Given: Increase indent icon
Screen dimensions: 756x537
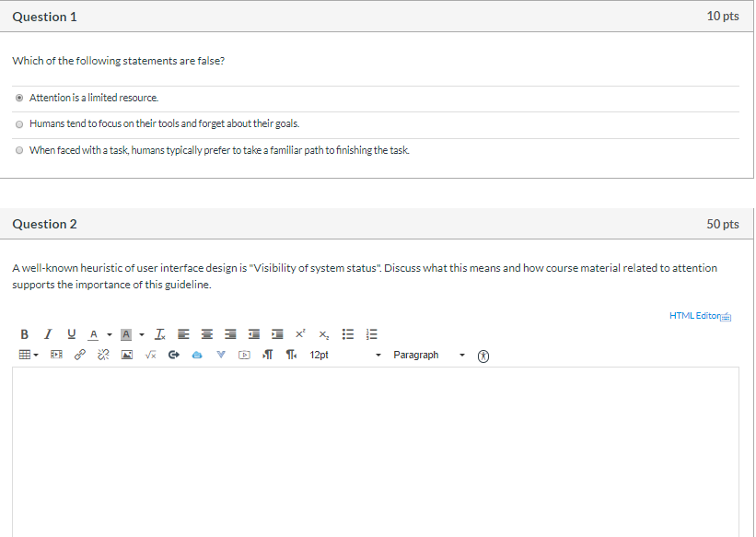Looking at the screenshot, I should (x=277, y=333).
